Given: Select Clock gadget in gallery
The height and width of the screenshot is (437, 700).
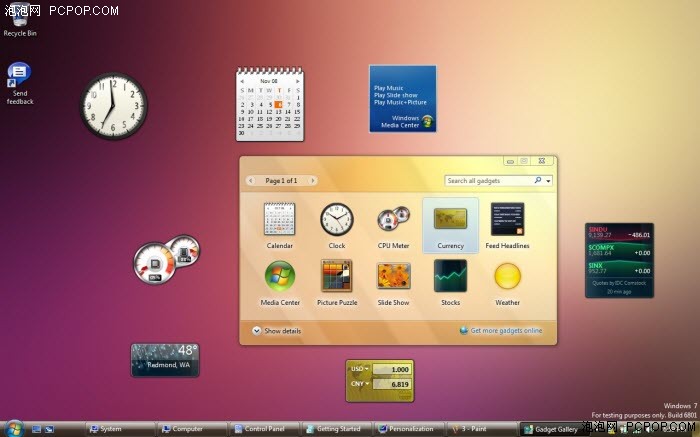Looking at the screenshot, I should pos(337,225).
